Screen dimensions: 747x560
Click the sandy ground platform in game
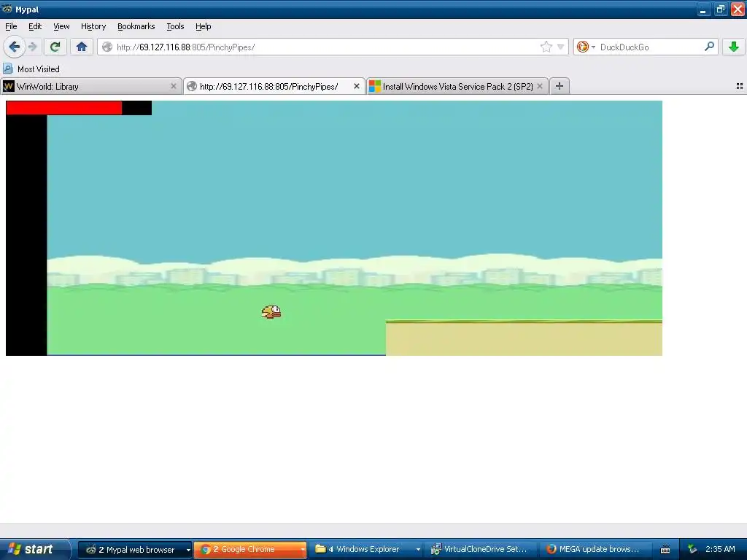(524, 338)
